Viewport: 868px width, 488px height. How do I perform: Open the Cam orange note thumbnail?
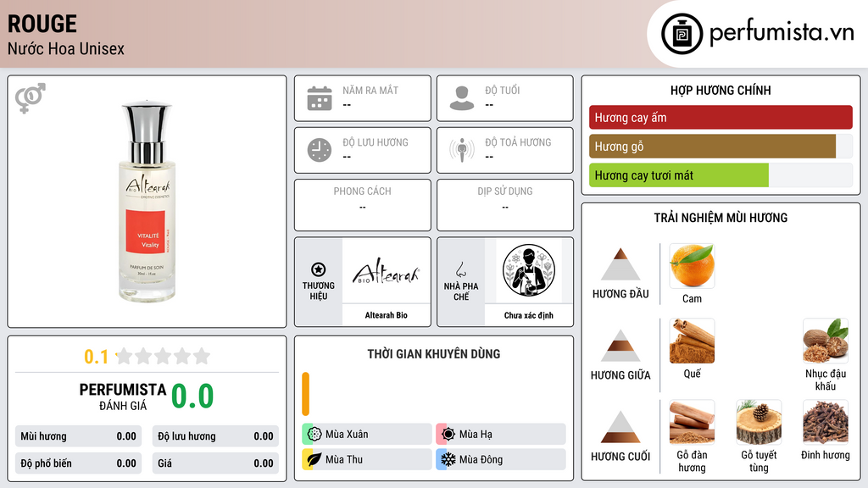click(x=692, y=266)
